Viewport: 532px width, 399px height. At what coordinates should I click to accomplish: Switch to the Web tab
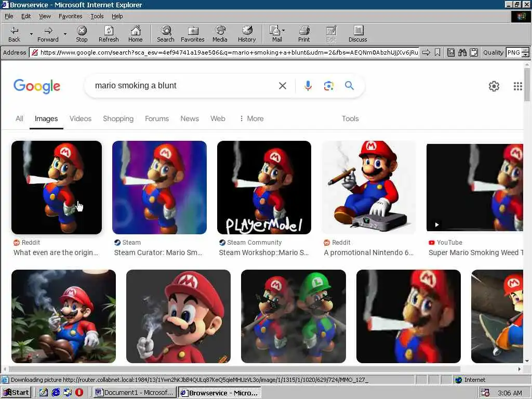click(x=218, y=118)
